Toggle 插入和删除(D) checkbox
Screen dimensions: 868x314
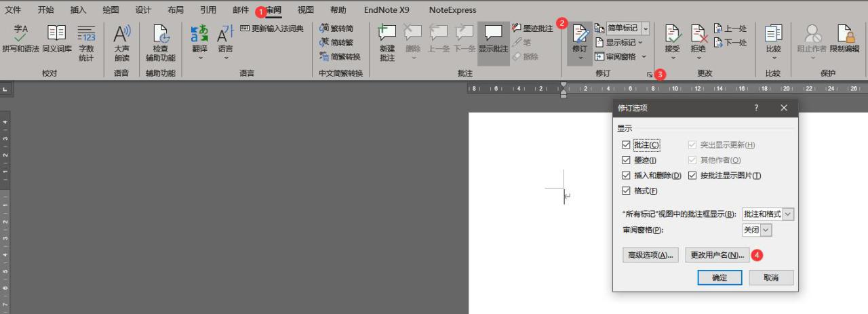(x=626, y=176)
